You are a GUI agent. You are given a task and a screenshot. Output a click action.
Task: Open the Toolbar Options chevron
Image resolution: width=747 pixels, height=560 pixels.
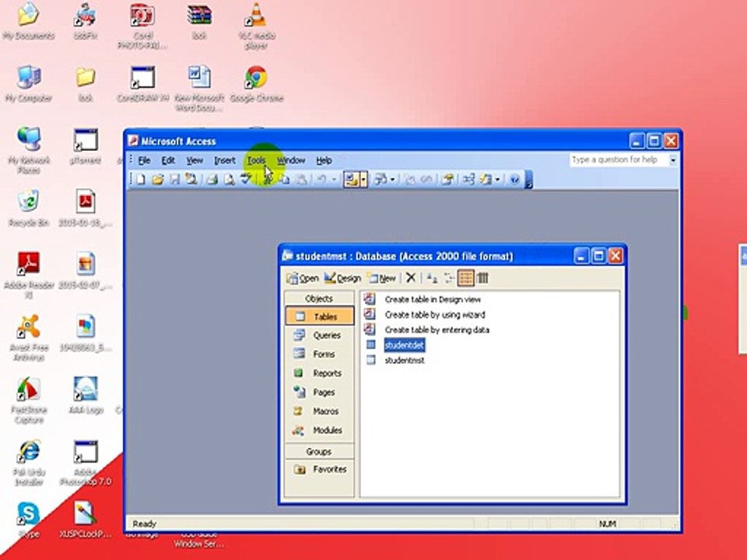point(528,180)
